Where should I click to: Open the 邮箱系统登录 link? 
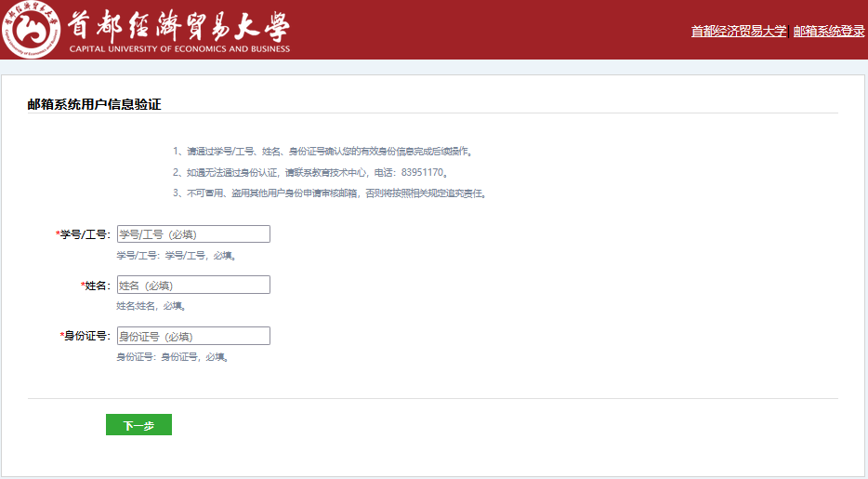[x=828, y=31]
